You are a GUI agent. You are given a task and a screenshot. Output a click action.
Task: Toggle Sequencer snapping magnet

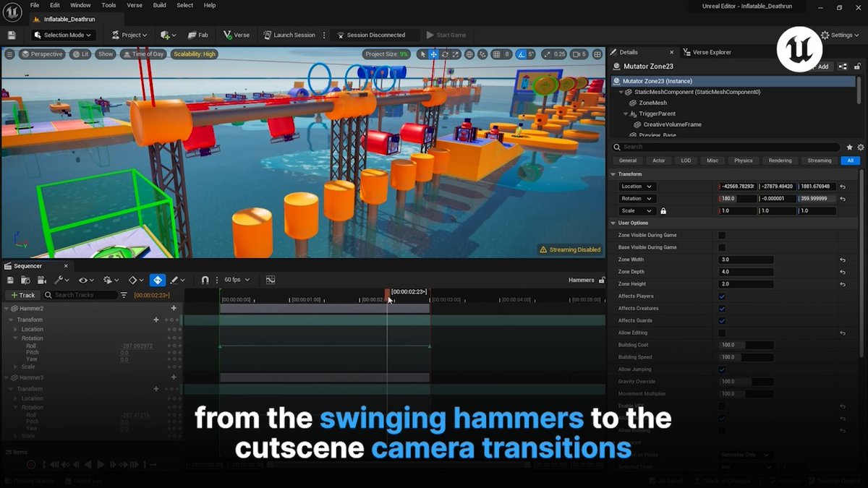point(205,280)
